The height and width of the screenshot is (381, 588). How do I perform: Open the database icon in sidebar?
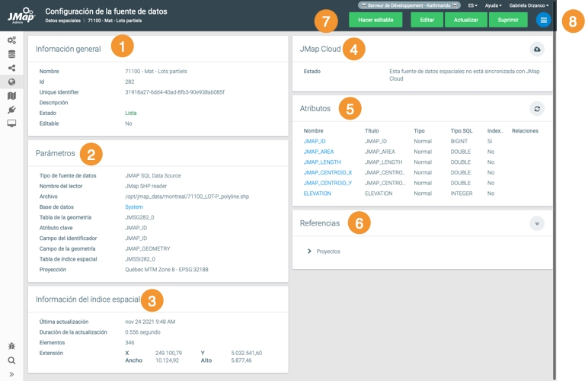click(11, 54)
